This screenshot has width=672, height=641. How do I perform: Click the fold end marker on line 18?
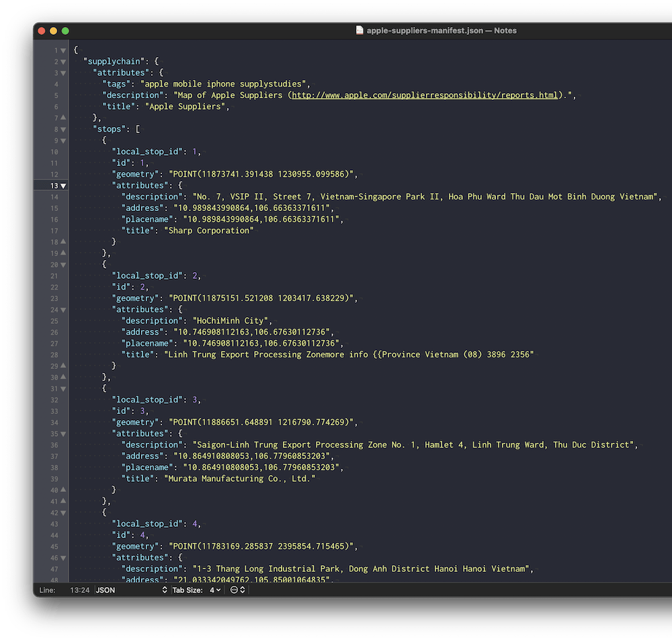click(63, 242)
